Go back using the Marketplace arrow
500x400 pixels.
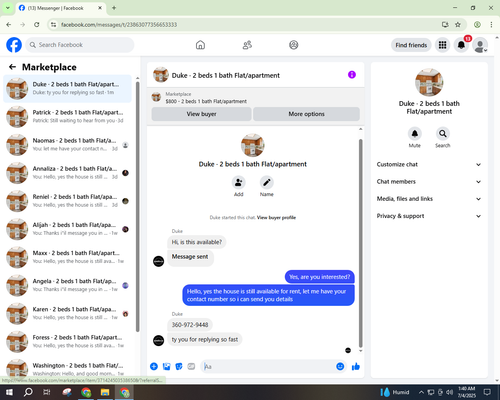point(12,67)
